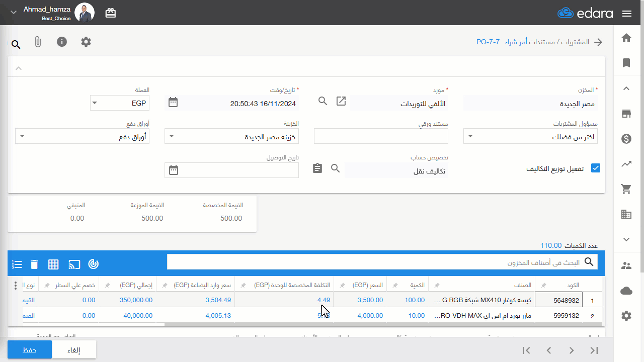Show document info icon
This screenshot has width=644, height=362.
click(x=62, y=42)
